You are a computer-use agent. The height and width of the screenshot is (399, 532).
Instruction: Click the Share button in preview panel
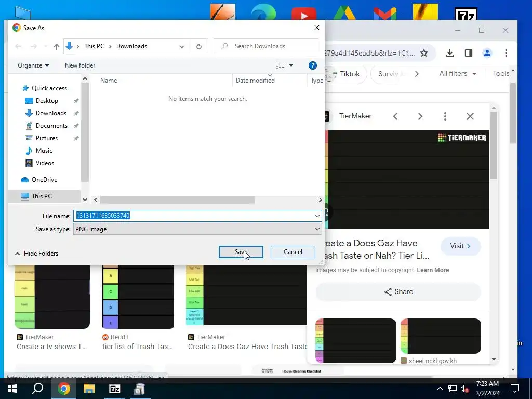click(398, 292)
